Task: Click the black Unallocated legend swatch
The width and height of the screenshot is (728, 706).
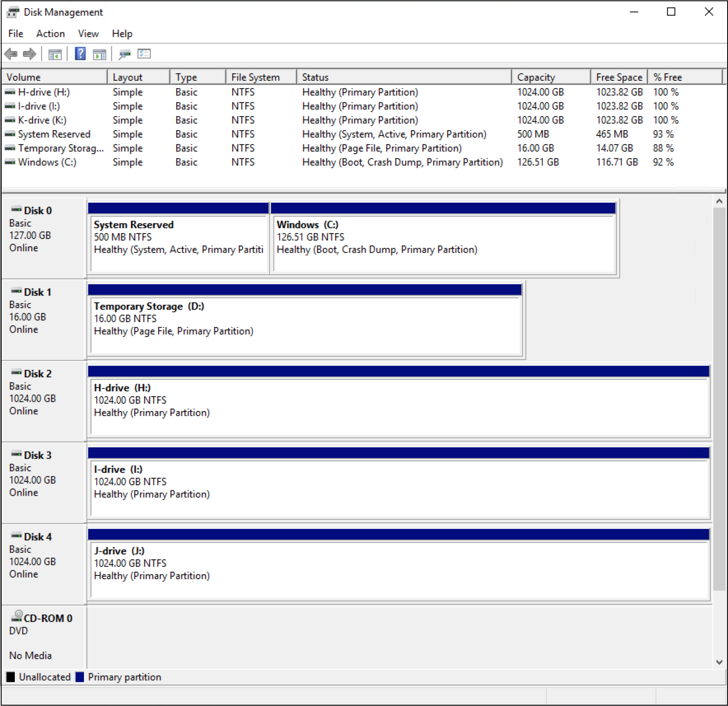Action: [11, 677]
